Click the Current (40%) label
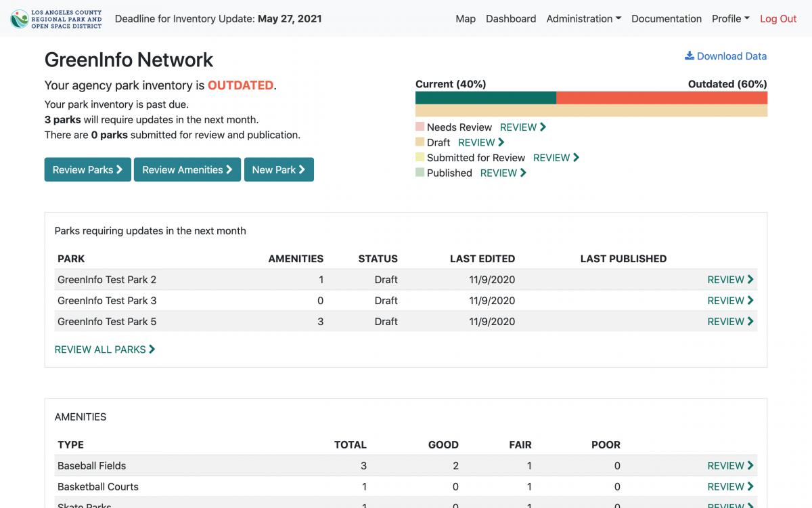 coord(451,84)
